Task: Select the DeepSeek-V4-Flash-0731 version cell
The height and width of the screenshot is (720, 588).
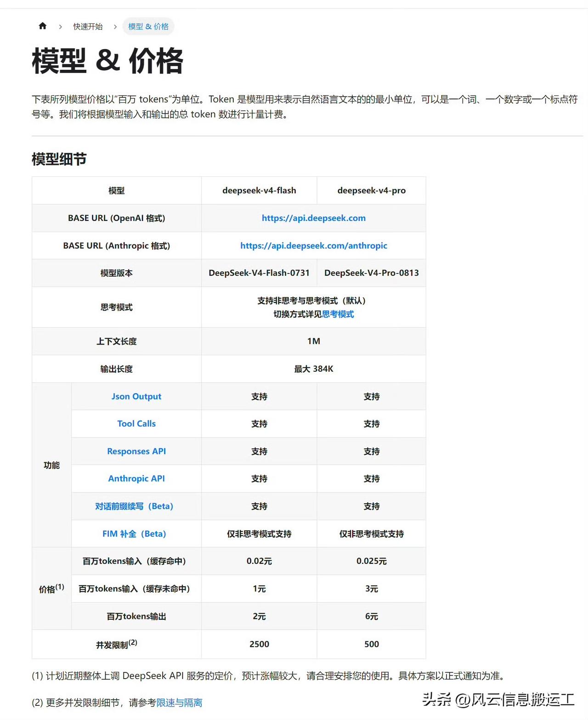Action: coord(259,273)
